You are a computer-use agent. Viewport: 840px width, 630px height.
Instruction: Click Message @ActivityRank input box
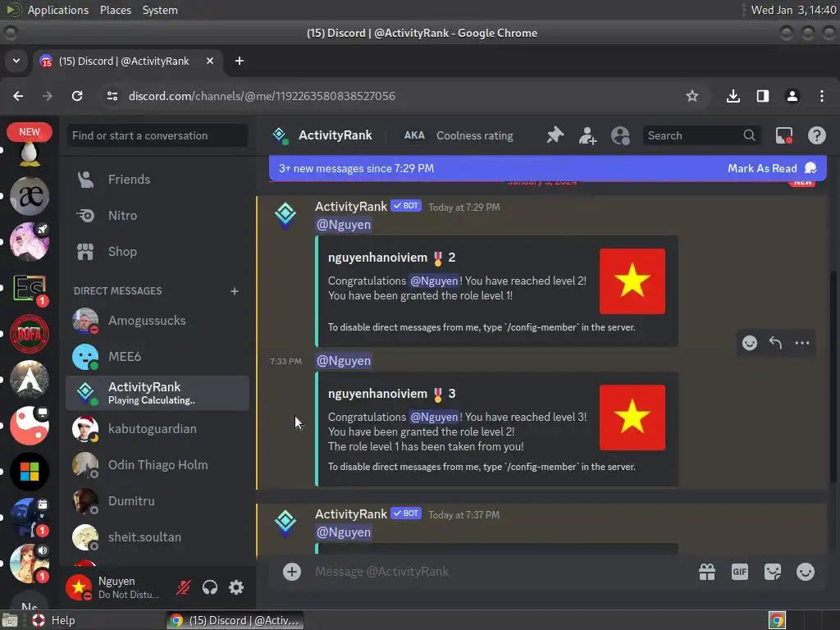tap(498, 572)
